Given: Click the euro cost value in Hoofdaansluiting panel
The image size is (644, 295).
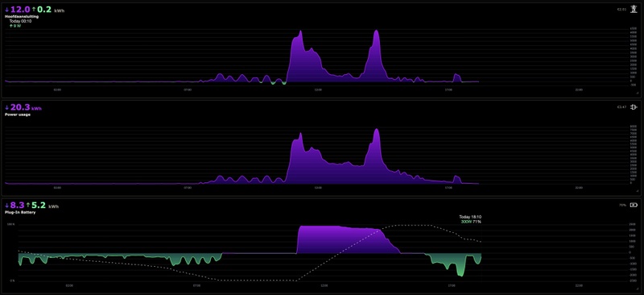Looking at the screenshot, I should coord(621,9).
